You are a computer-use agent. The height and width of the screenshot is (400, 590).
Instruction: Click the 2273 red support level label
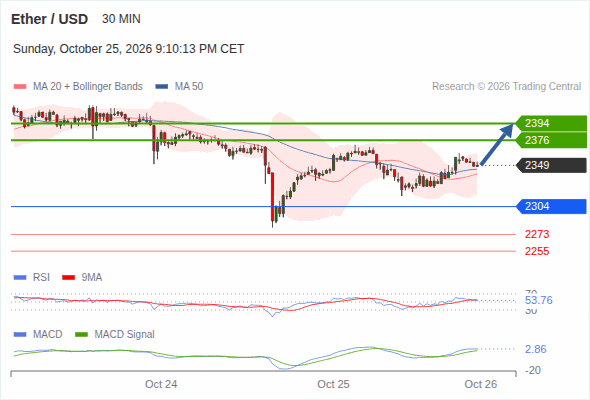(537, 234)
